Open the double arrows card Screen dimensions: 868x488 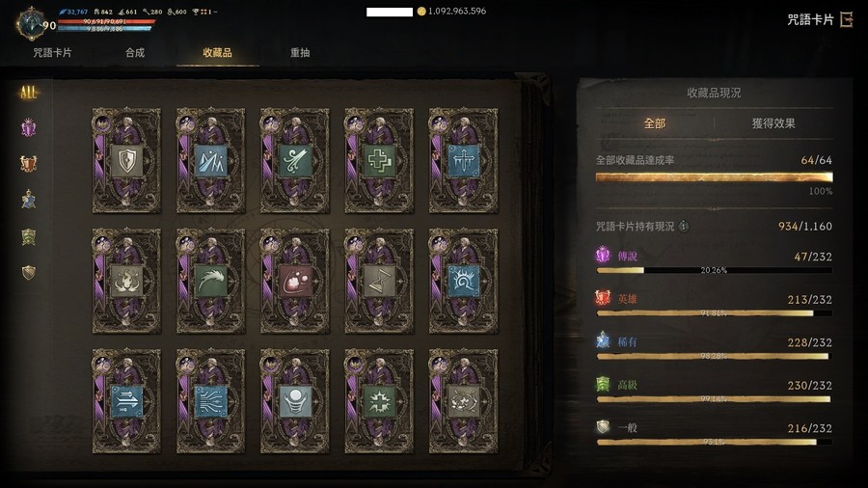(x=126, y=401)
